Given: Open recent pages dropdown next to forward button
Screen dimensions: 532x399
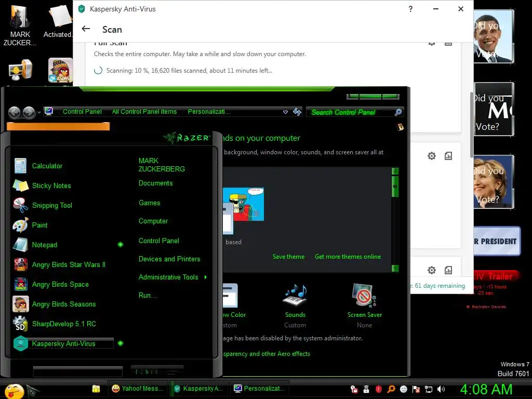Looking at the screenshot, I should 39,113.
